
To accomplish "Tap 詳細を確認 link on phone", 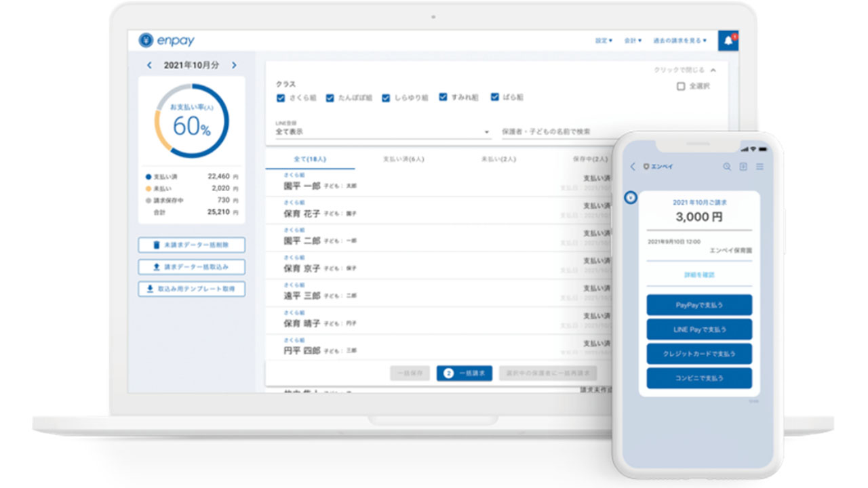I will click(x=699, y=275).
